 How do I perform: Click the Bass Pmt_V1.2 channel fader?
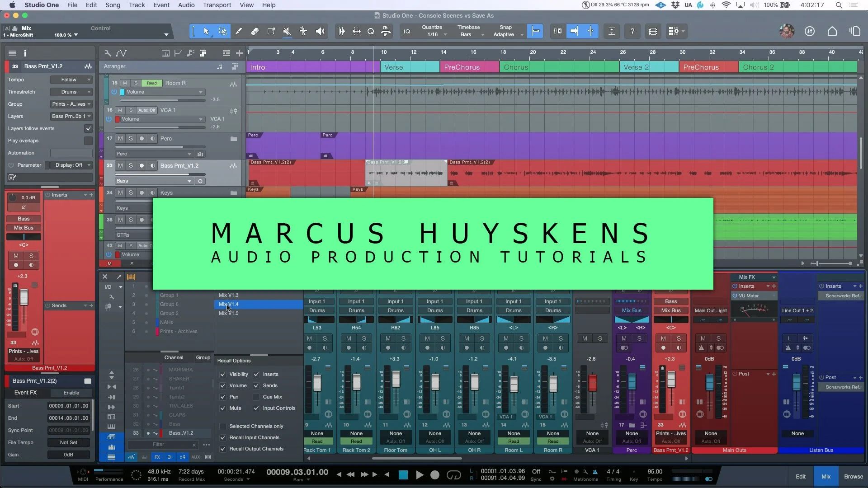(x=671, y=380)
